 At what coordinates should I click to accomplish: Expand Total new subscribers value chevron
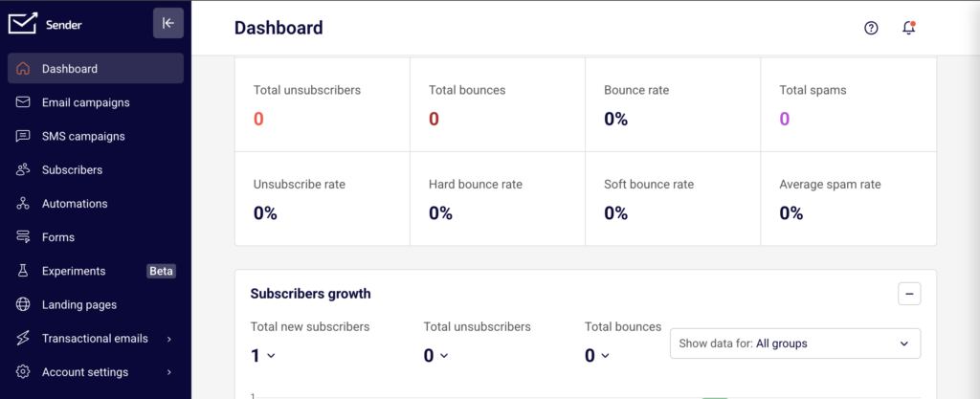pyautogui.click(x=271, y=355)
